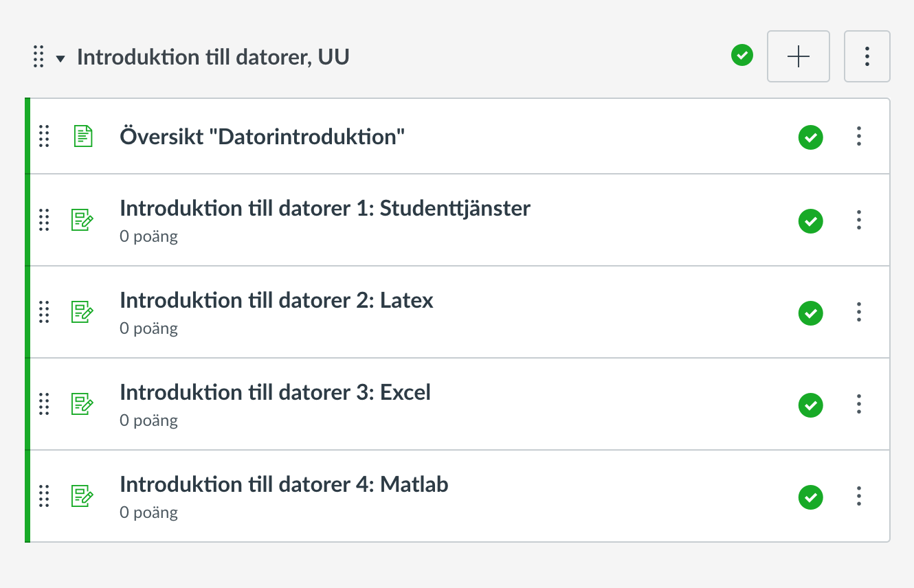914x588 pixels.
Task: Toggle publish status for the Latex assignment
Action: point(811,313)
